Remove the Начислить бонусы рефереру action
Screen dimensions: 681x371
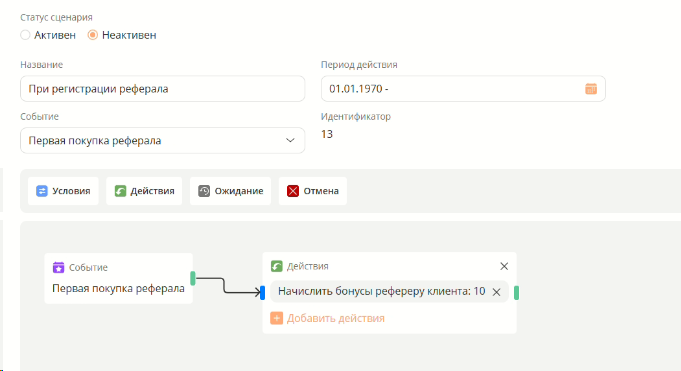(496, 292)
